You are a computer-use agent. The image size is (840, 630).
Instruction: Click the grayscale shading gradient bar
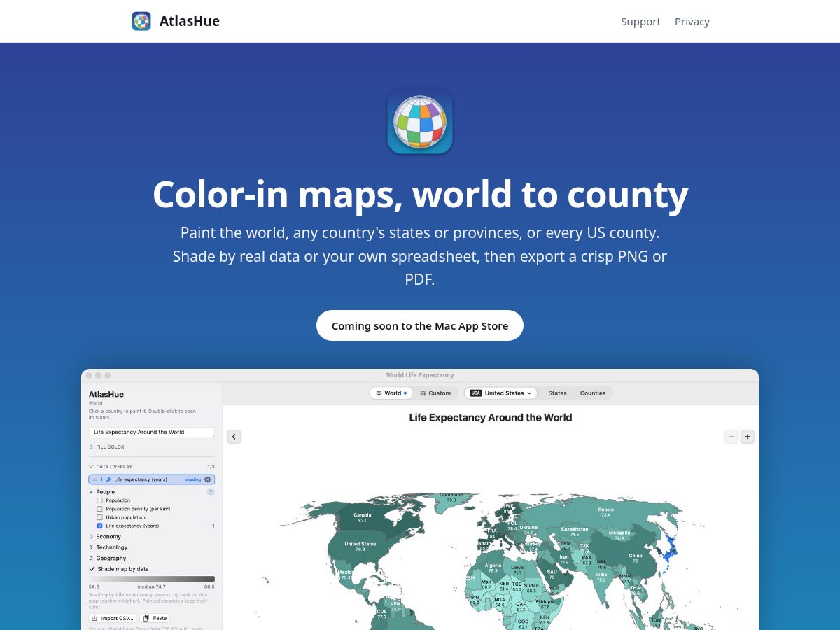coord(152,579)
